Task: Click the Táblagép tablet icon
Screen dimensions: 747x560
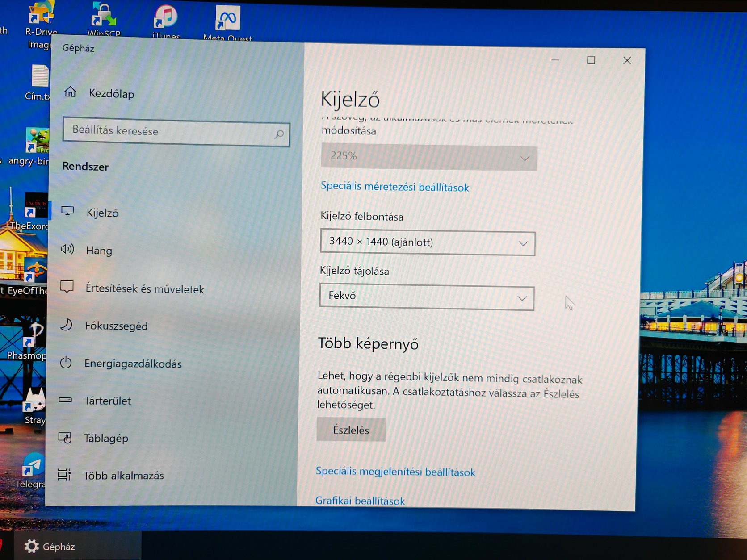Action: (66, 438)
